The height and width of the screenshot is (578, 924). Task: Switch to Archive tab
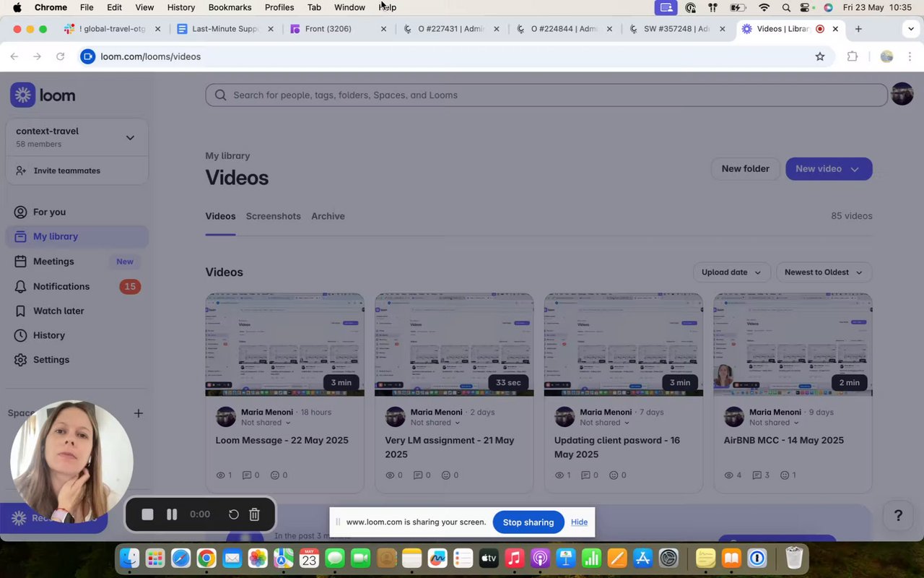point(328,216)
